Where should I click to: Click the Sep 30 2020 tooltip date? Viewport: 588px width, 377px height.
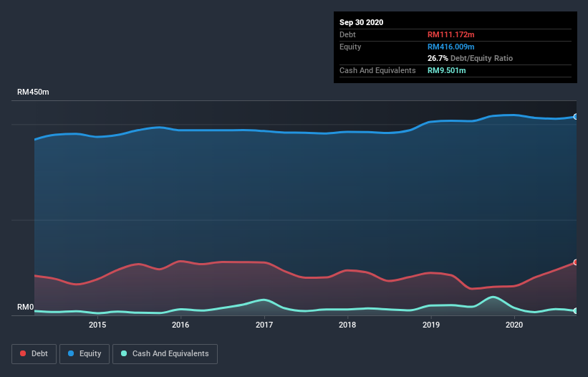(361, 22)
